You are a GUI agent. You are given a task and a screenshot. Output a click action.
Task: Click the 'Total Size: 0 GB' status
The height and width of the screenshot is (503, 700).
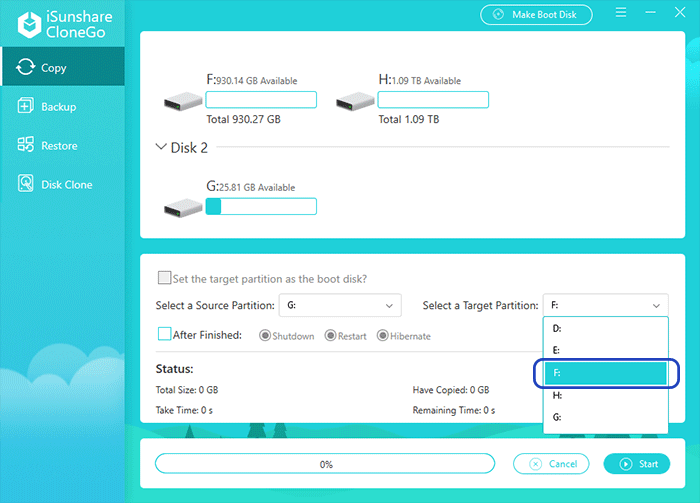[x=187, y=390]
